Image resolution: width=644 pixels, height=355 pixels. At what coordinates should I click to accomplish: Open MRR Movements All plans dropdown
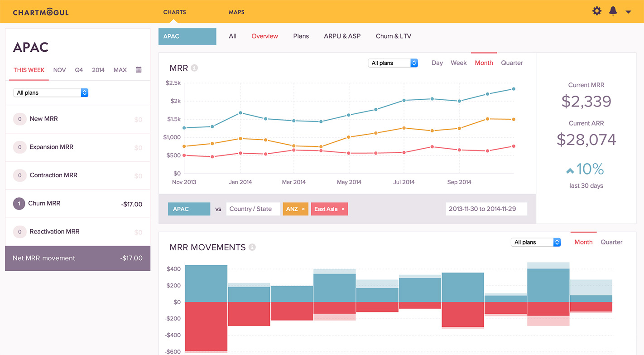click(536, 243)
